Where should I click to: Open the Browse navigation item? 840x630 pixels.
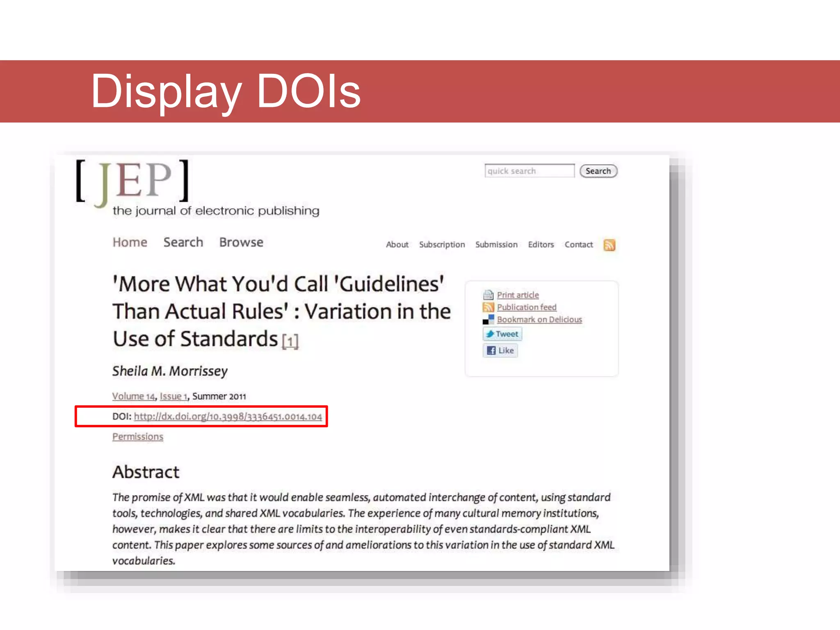[x=241, y=242]
